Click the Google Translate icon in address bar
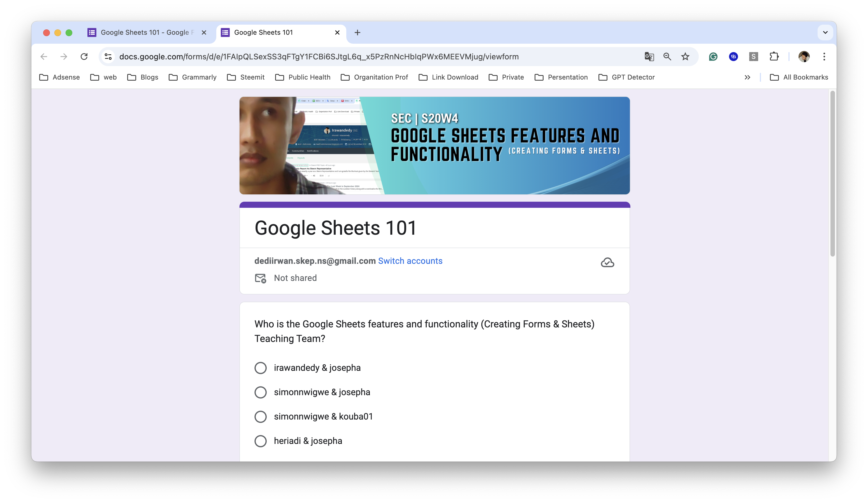Viewport: 868px width, 503px height. [649, 57]
